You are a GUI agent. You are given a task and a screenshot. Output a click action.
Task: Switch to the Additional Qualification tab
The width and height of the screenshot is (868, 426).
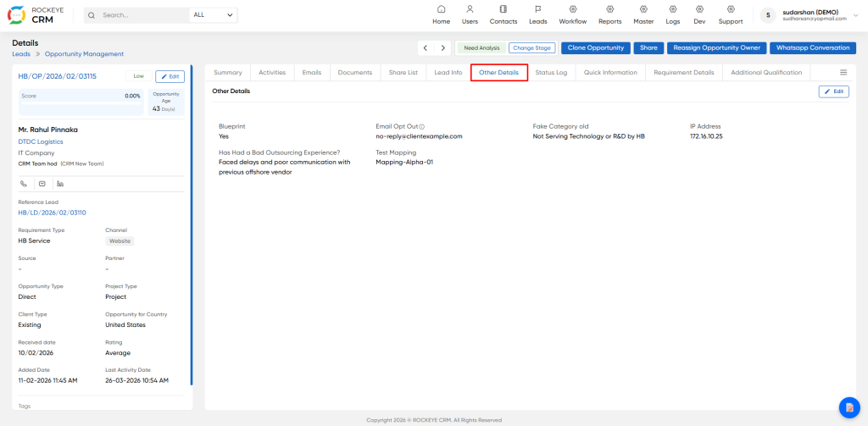[766, 73]
